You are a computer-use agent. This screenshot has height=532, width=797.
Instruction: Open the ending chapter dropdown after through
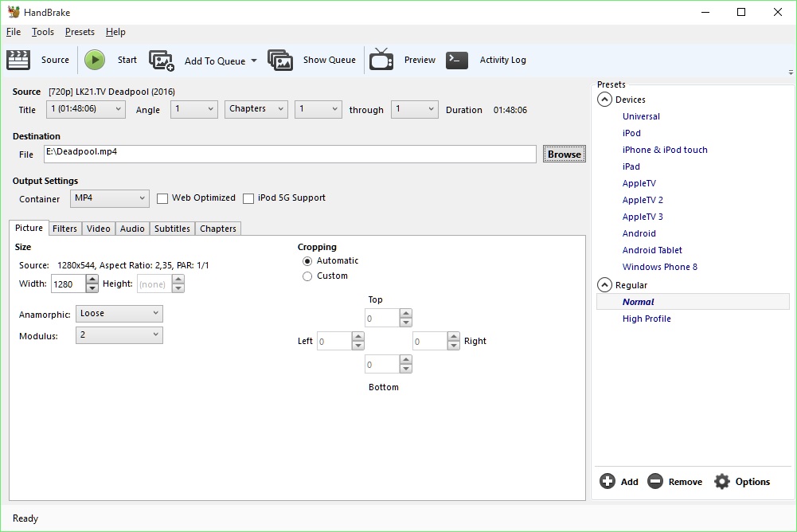414,109
